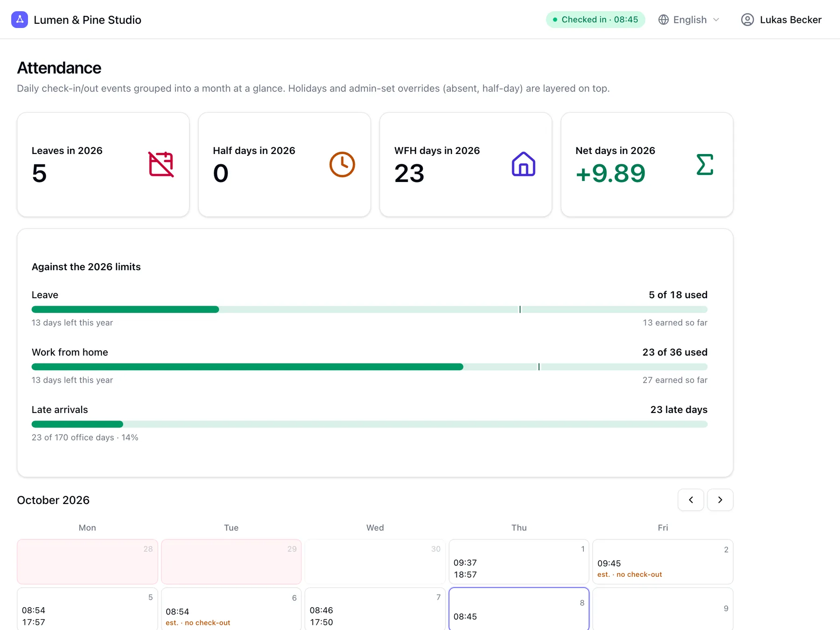Open the Net days in 2026 card

647,164
